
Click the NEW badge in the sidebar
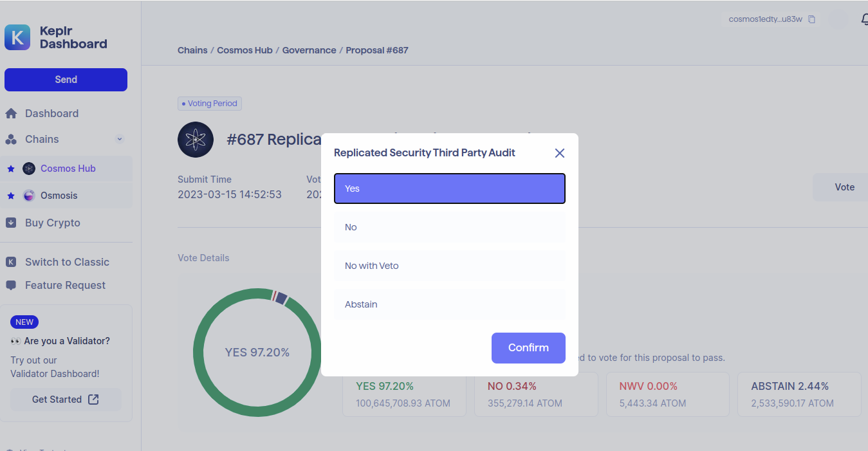(24, 322)
